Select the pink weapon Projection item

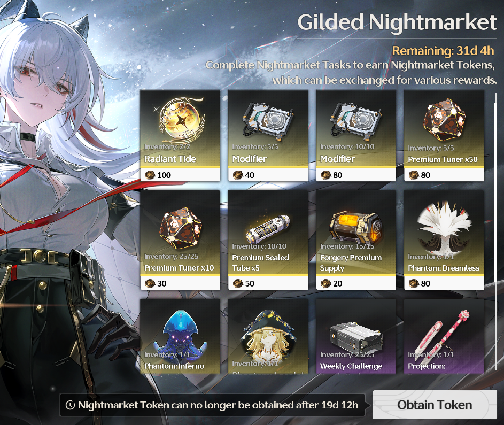click(444, 336)
